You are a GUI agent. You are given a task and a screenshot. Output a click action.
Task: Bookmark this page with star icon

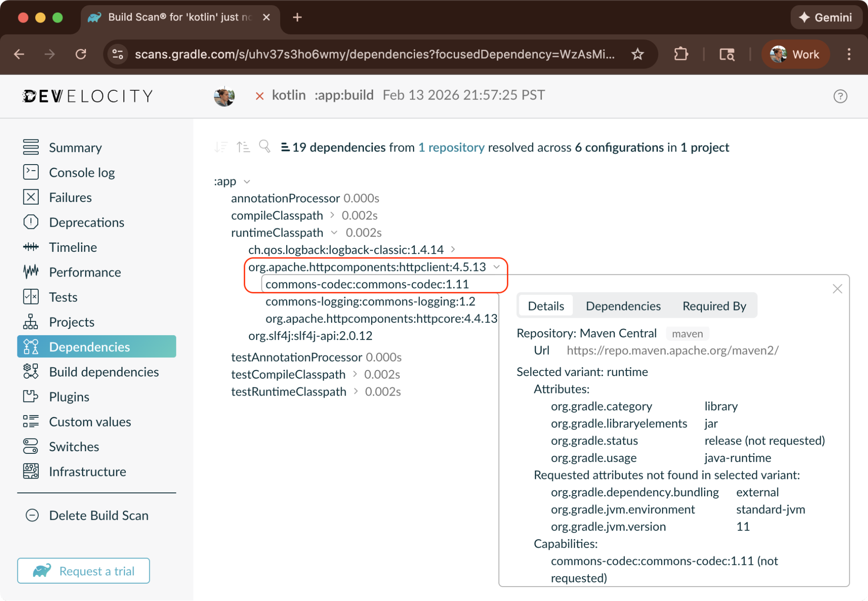pyautogui.click(x=637, y=54)
